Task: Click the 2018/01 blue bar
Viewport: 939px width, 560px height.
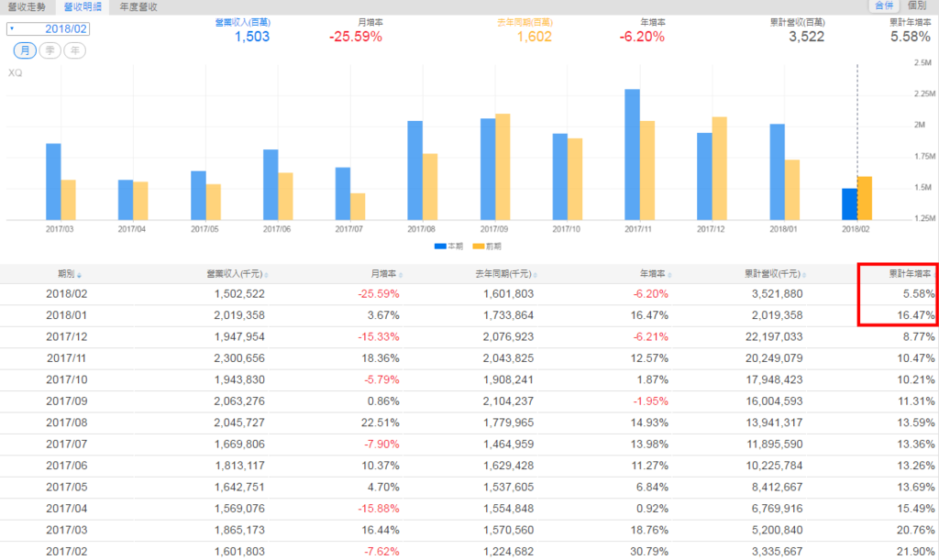Action: (777, 172)
